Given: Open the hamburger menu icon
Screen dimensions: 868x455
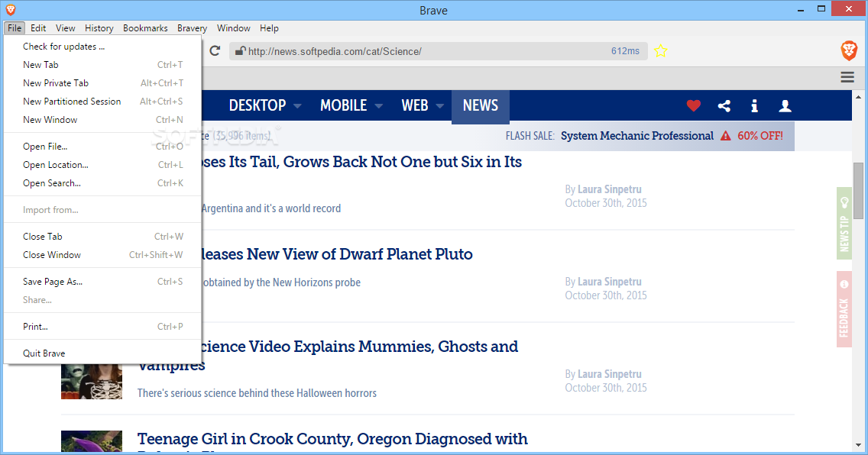Looking at the screenshot, I should (x=847, y=77).
